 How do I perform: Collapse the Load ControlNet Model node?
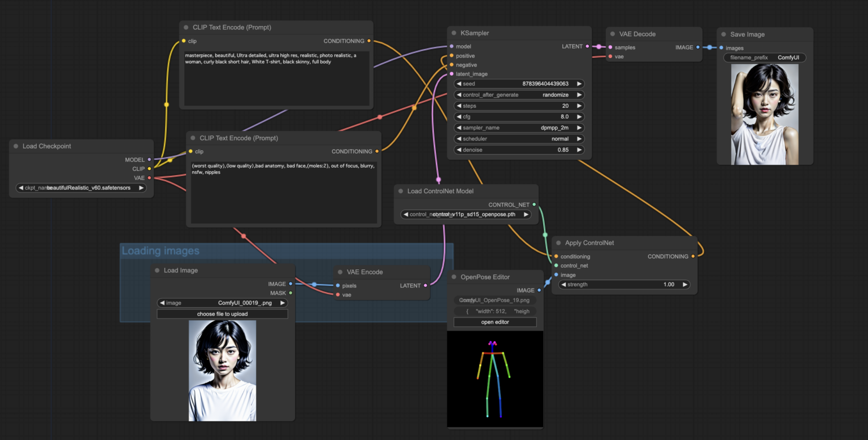tap(401, 191)
